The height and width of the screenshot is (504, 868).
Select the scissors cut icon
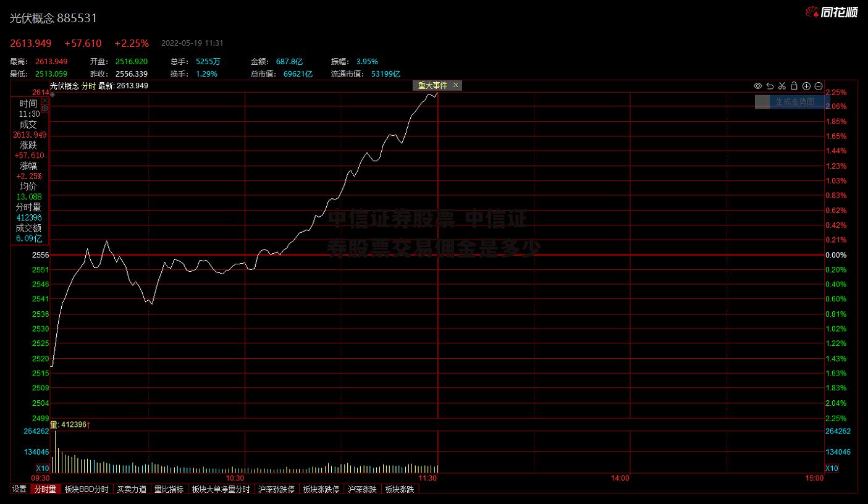[x=782, y=86]
